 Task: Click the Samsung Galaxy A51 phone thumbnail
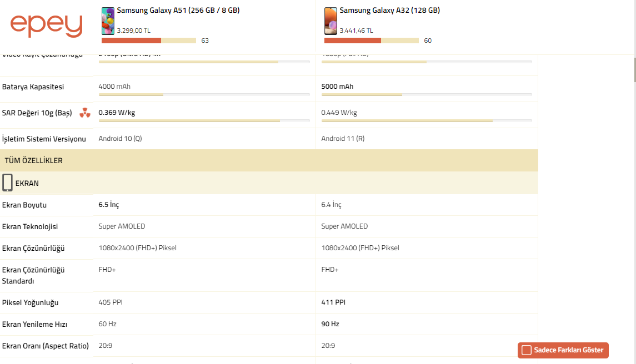[108, 21]
